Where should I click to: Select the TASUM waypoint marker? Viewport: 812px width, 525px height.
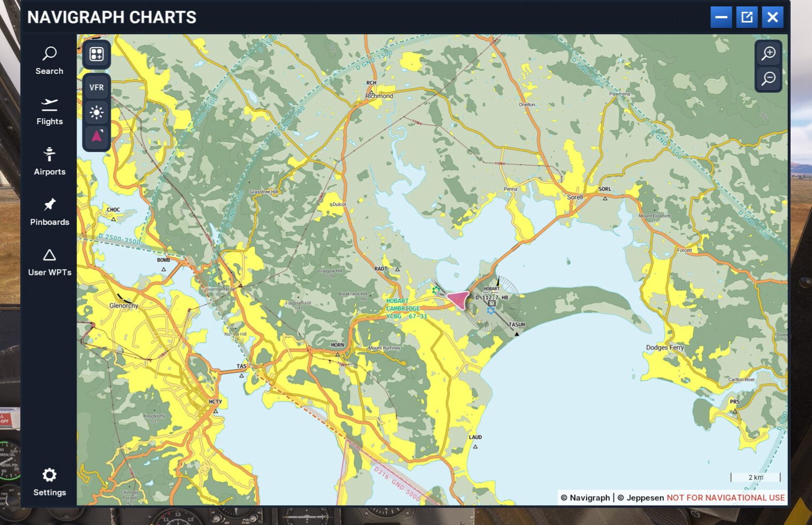coord(516,333)
